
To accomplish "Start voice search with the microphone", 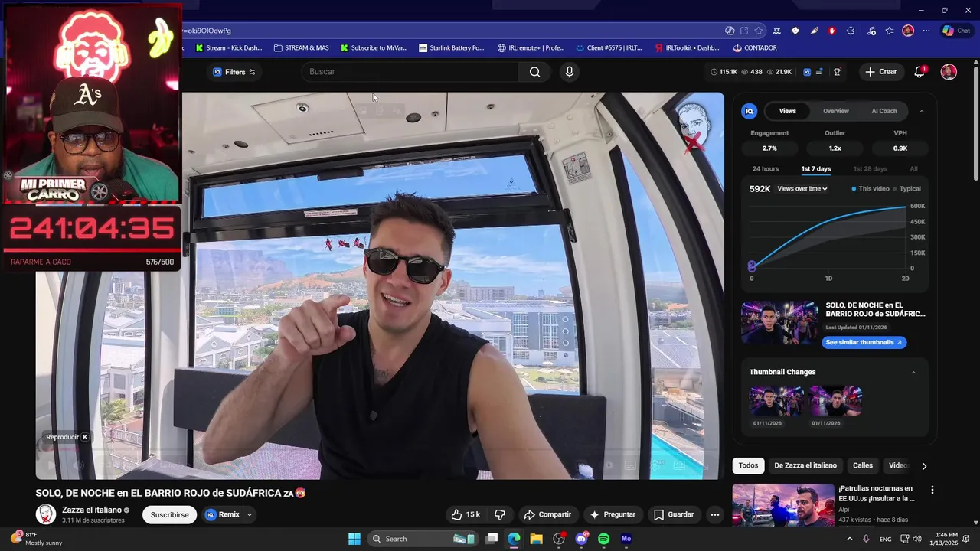I will (x=569, y=72).
